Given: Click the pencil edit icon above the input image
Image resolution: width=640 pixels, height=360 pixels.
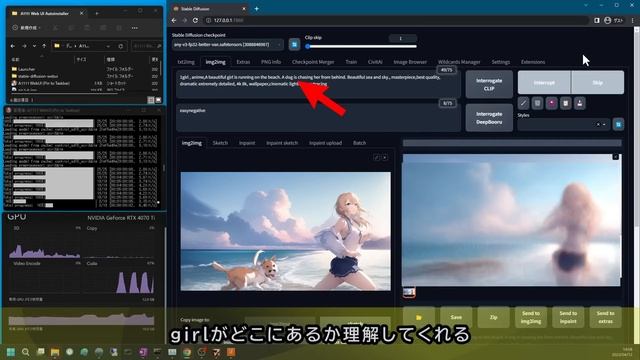Looking at the screenshot, I should point(376,157).
